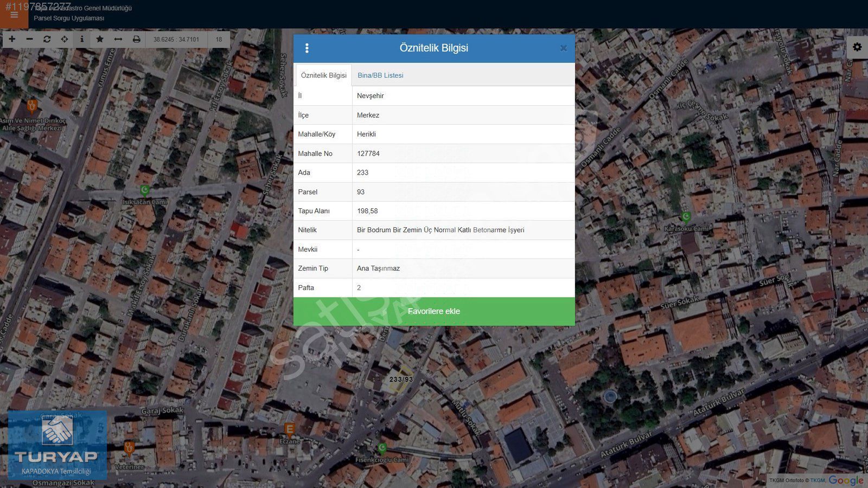Click the Parsel value 93
Viewport: 868px width, 488px height.
(x=361, y=192)
